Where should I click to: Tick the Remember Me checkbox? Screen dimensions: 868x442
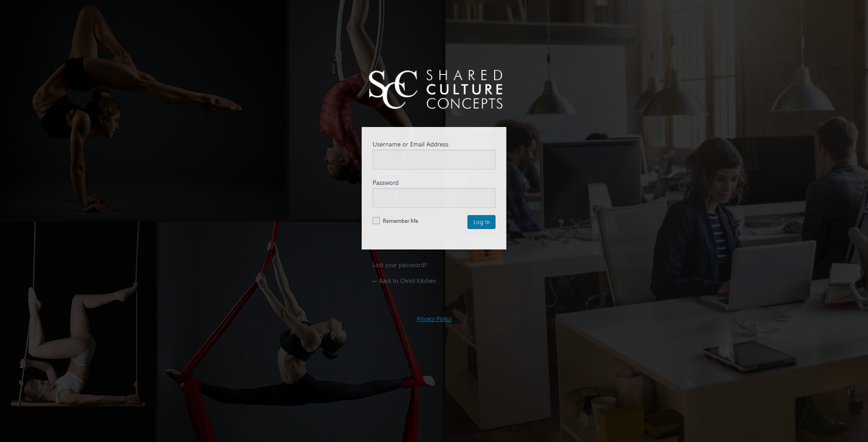coord(376,221)
